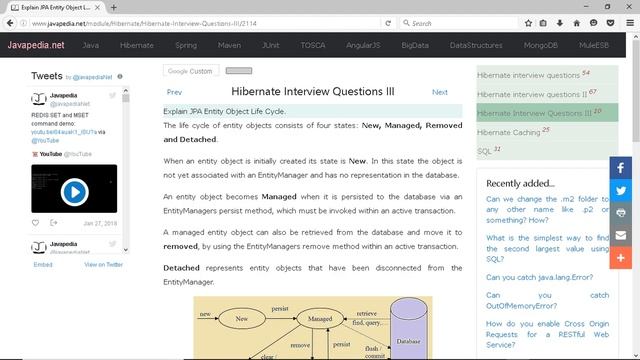640x360 pixels.
Task: Click the Google Custom search field
Action: (191, 71)
